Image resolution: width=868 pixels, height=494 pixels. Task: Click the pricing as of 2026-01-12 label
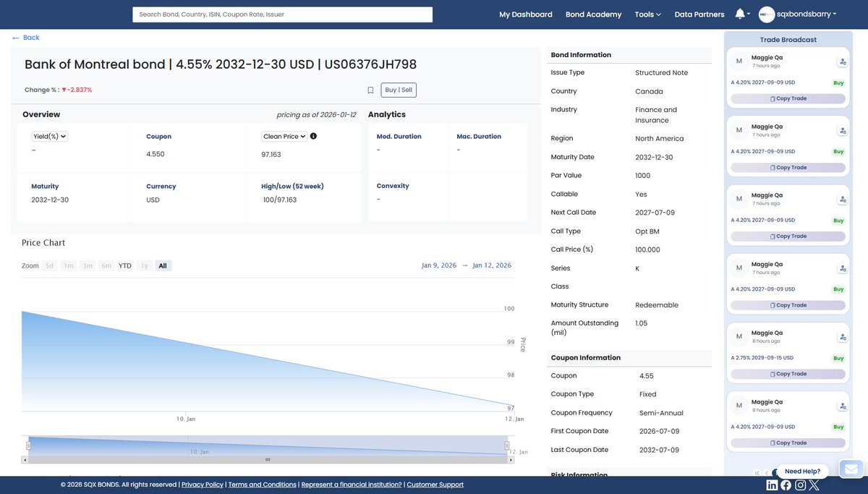pos(316,115)
